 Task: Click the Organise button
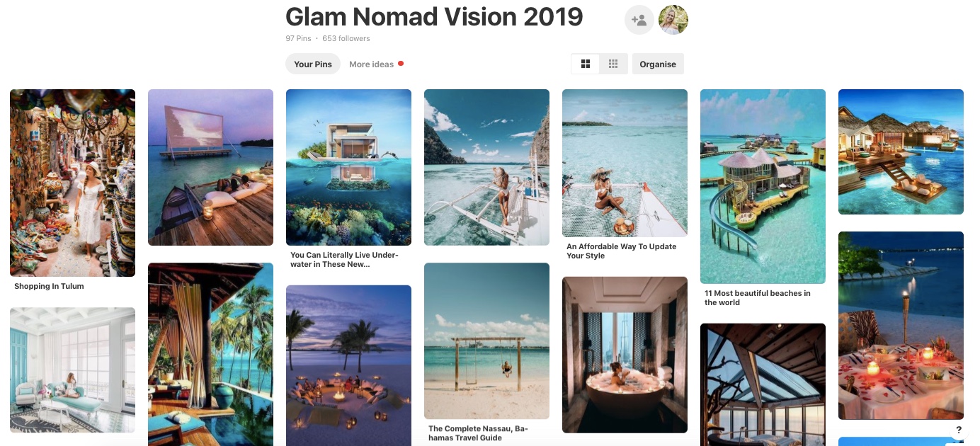658,64
